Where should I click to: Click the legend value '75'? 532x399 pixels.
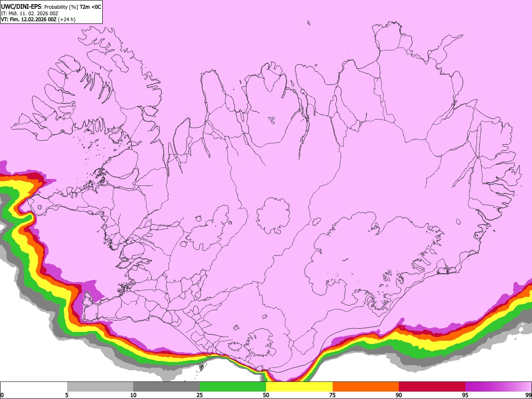click(x=332, y=395)
